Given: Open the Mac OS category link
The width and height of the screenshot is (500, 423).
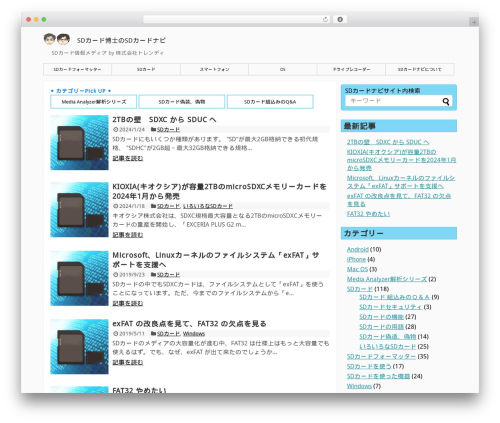Looking at the screenshot, I should click(357, 269).
